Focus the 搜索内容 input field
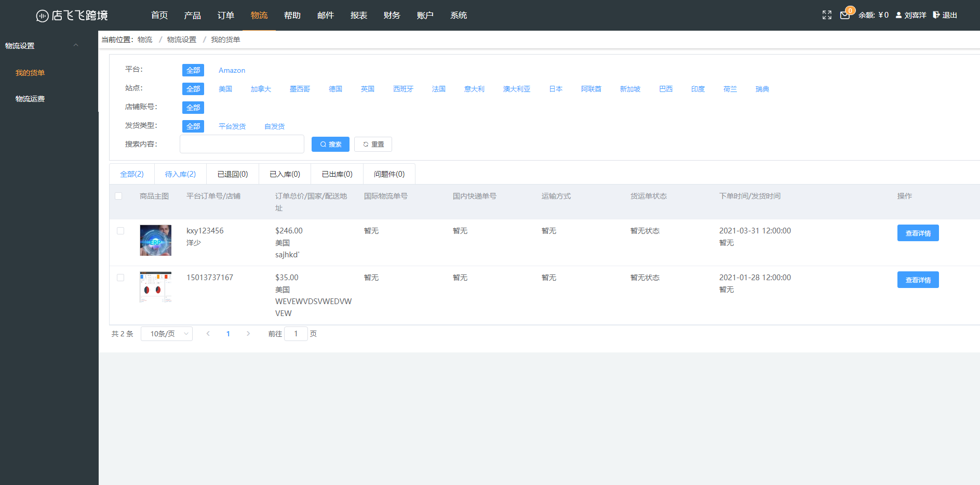The height and width of the screenshot is (485, 980). click(x=242, y=144)
